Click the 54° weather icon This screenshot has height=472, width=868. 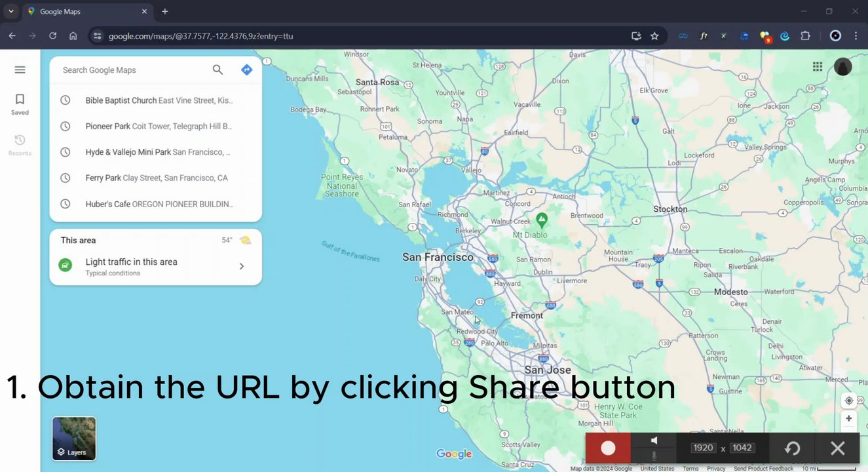click(245, 241)
